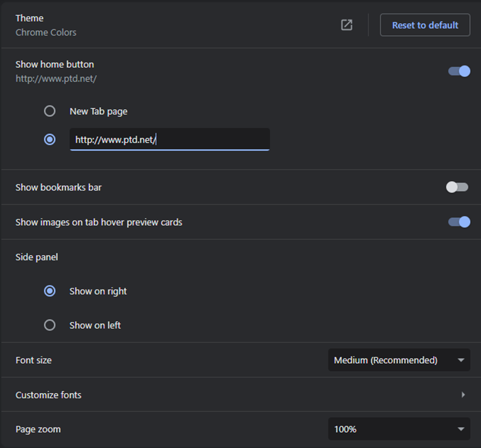481x448 pixels.
Task: Choose Show on left for side panel
Action: pyautogui.click(x=50, y=325)
